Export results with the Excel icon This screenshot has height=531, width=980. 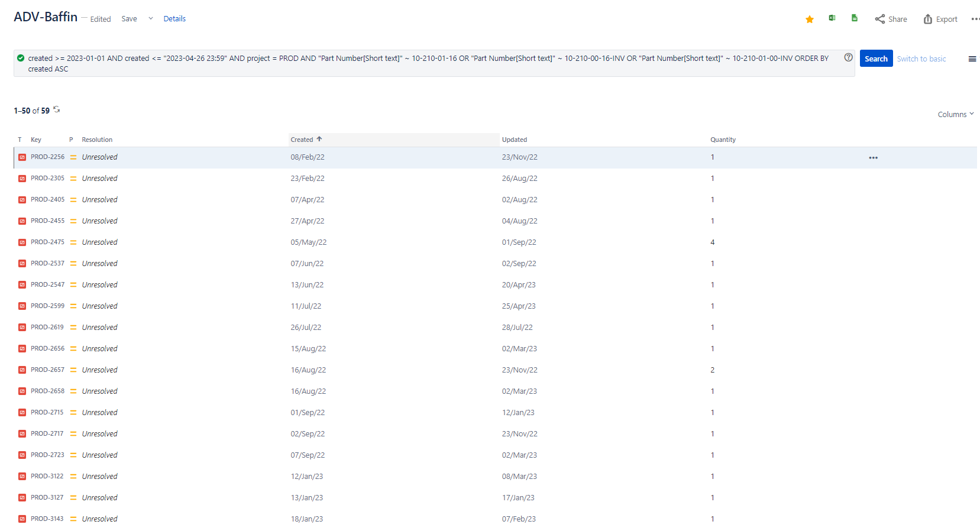832,18
